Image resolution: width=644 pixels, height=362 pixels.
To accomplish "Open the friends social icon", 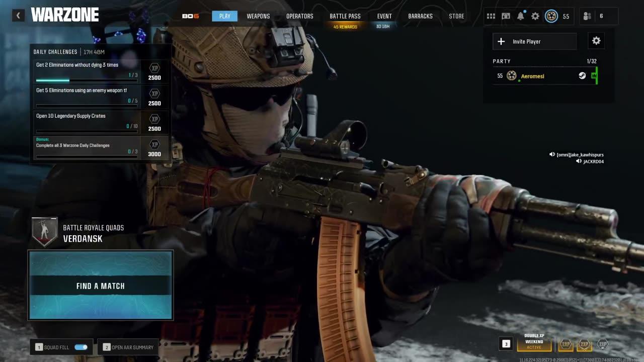I will pos(587,16).
